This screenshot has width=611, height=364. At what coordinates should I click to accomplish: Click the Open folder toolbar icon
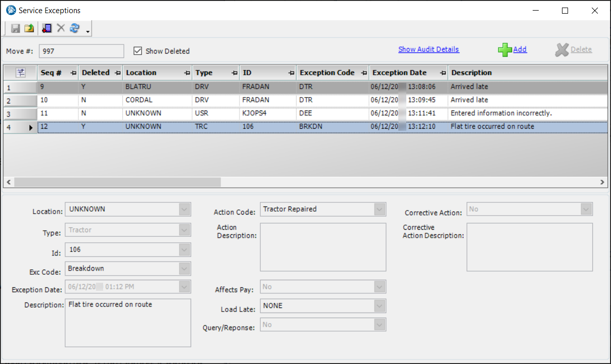pos(29,29)
